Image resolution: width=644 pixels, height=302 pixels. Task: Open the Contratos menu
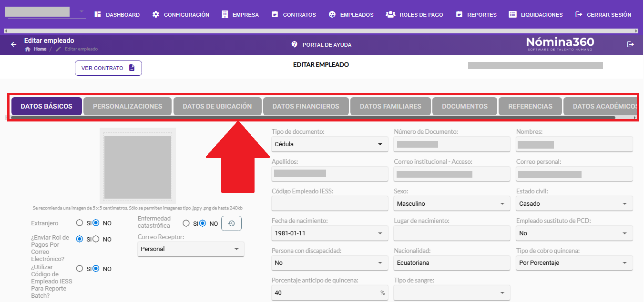pos(294,15)
